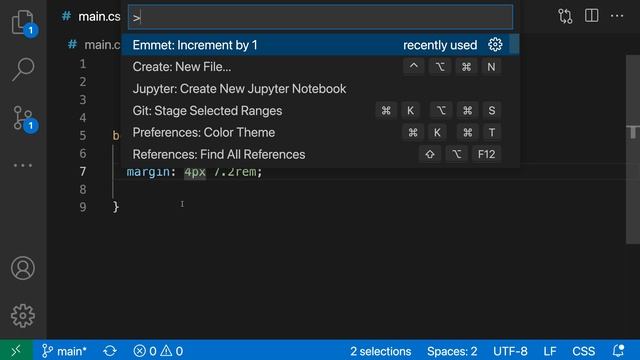Open the Search view
640x360 pixels.
(x=23, y=69)
